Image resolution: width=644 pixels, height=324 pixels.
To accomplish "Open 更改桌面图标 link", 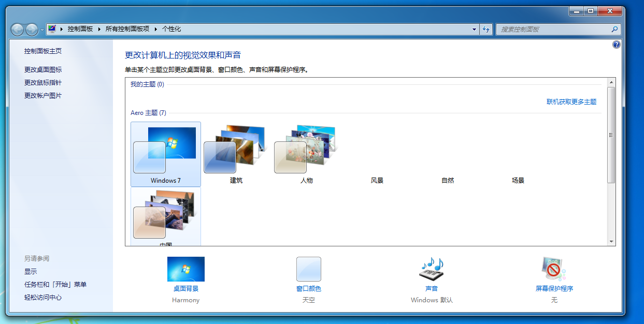I will click(x=43, y=69).
